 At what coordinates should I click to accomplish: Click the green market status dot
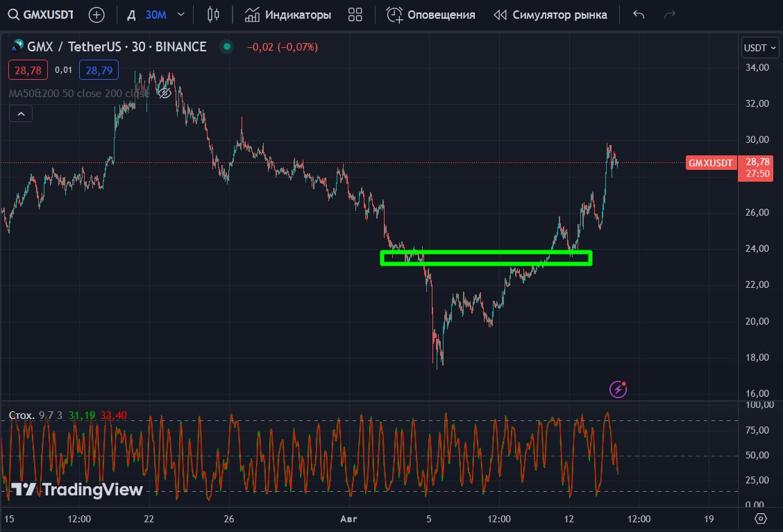click(227, 47)
